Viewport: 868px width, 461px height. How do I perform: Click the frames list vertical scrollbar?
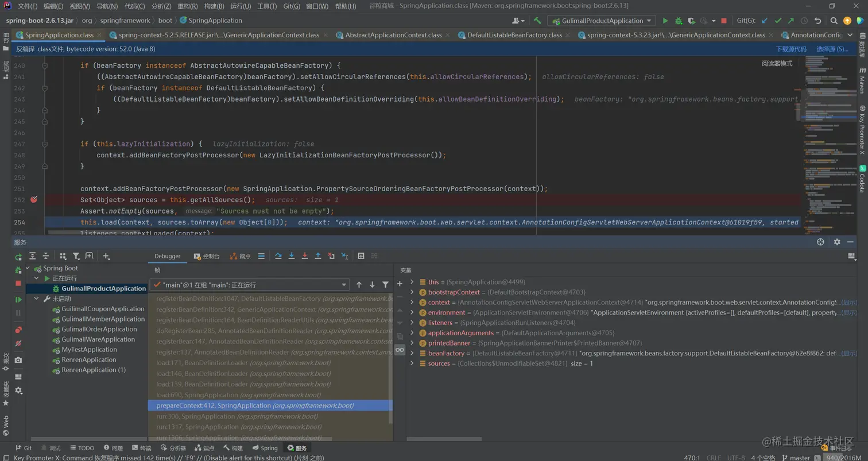coord(391,359)
